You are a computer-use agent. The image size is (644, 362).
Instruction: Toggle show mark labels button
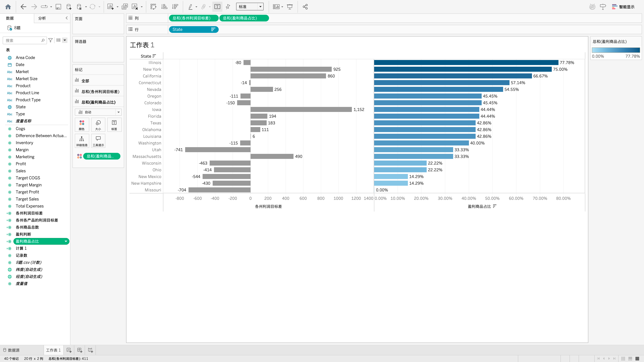(217, 7)
